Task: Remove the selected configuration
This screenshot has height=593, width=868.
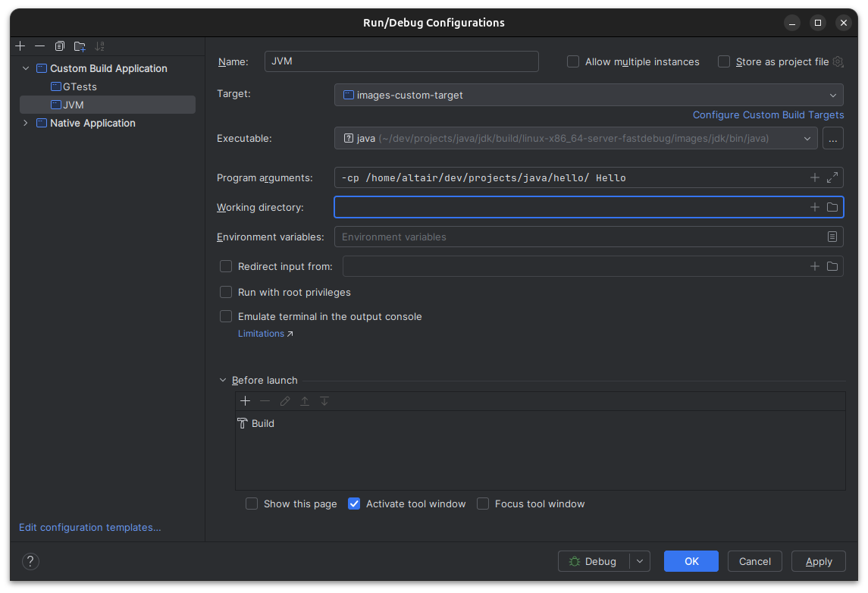Action: [40, 46]
